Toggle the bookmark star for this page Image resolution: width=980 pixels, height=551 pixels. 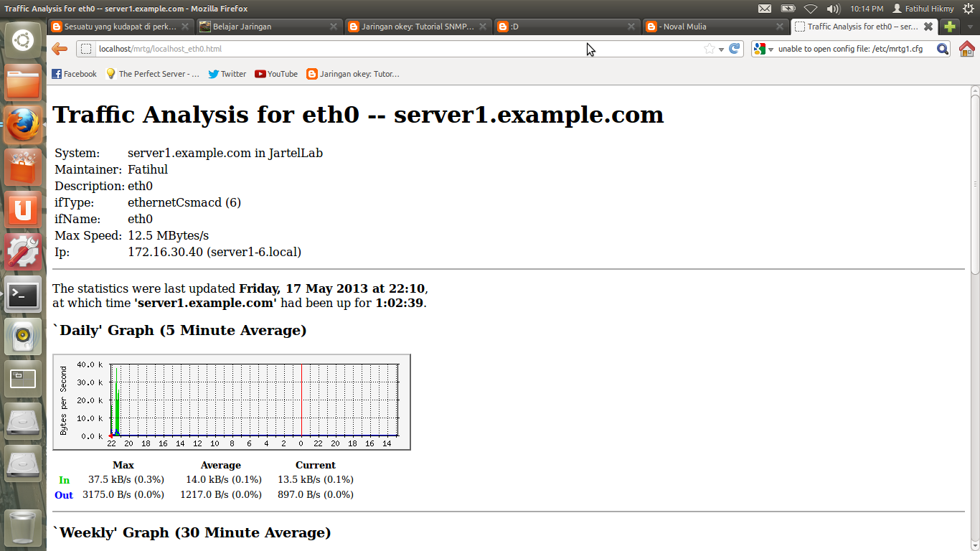[x=708, y=49]
